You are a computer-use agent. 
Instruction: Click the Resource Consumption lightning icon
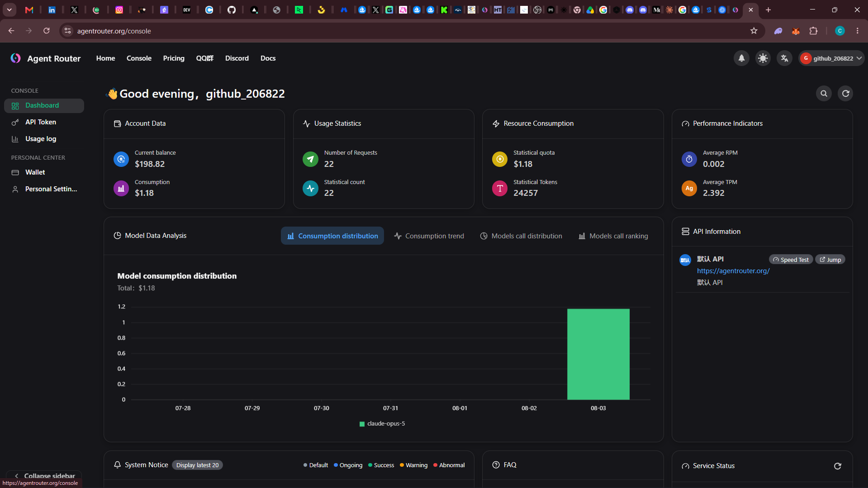(496, 123)
